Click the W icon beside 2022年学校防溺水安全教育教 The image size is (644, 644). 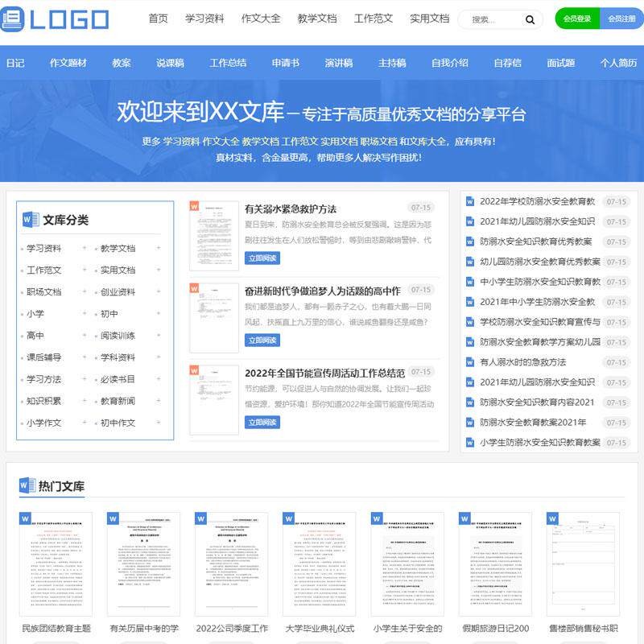469,202
